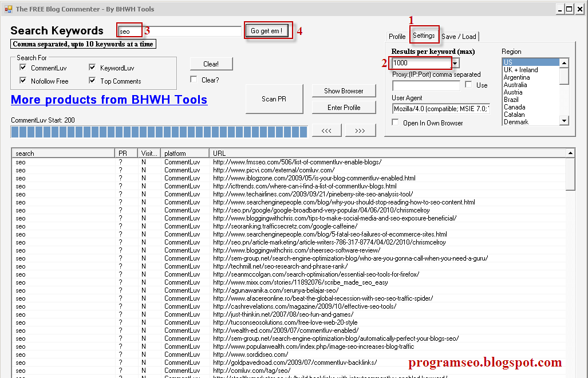Click Region list scroll down arrow

[564, 121]
